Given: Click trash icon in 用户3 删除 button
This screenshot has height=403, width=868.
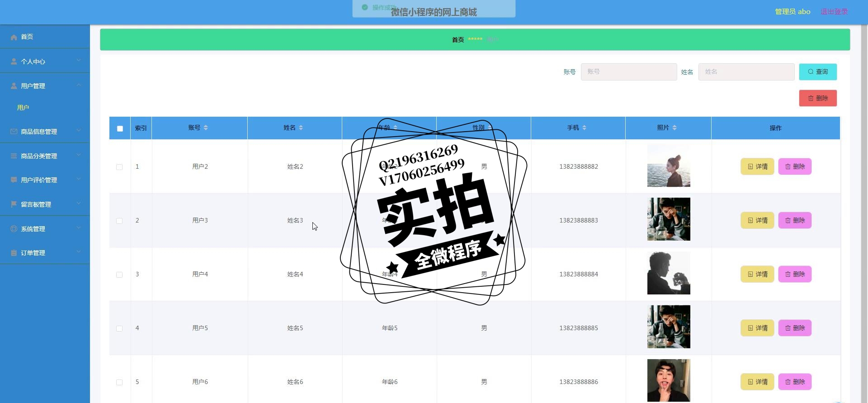Looking at the screenshot, I should click(x=788, y=220).
